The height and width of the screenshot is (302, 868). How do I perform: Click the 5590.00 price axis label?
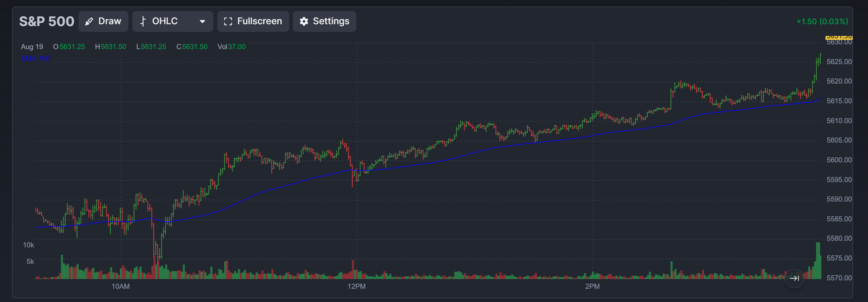point(839,199)
